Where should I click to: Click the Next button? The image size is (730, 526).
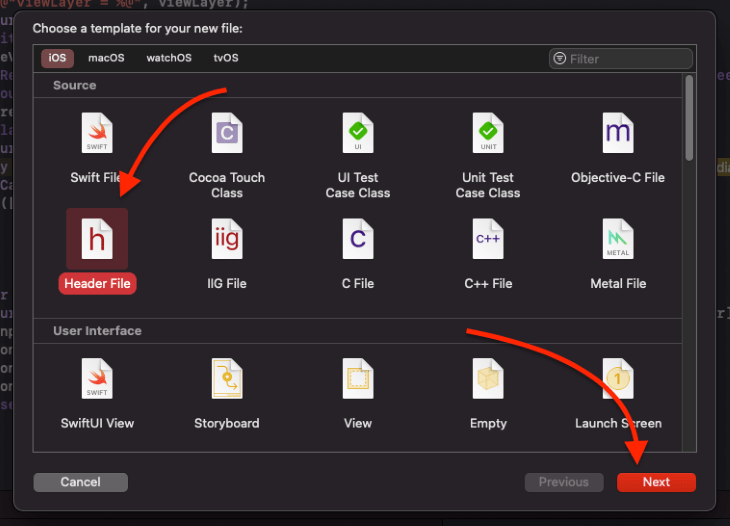pyautogui.click(x=656, y=482)
